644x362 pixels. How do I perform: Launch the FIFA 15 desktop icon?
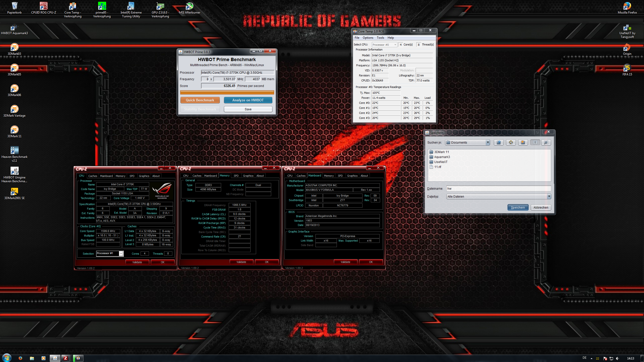click(x=627, y=70)
